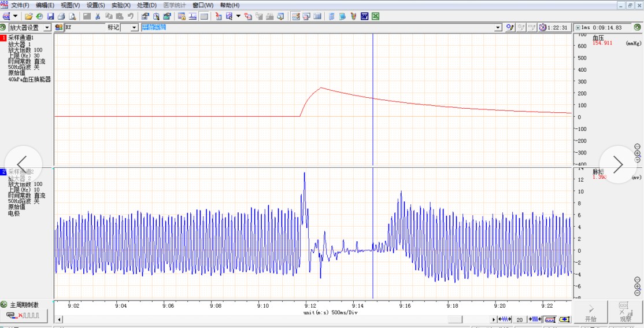The height and width of the screenshot is (328, 644).
Task: Click the 开始 start button
Action: coord(590,312)
